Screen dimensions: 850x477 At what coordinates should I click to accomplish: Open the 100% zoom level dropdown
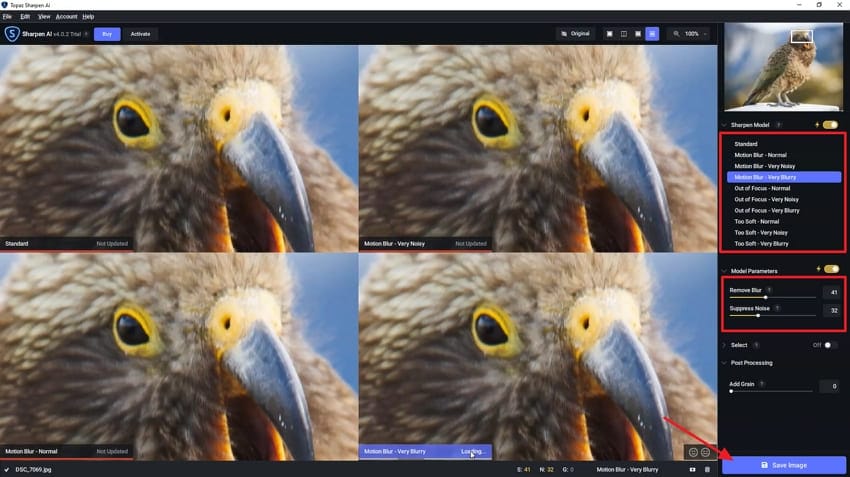[696, 34]
